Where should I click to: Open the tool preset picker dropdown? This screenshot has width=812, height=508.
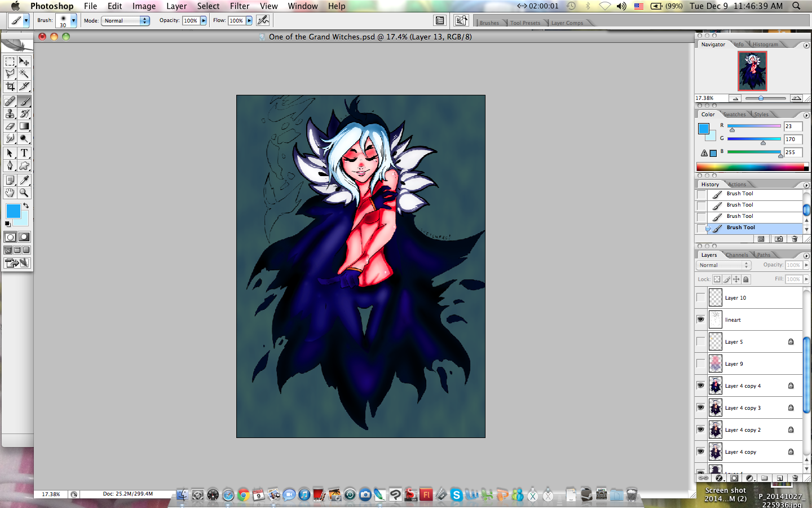click(26, 21)
